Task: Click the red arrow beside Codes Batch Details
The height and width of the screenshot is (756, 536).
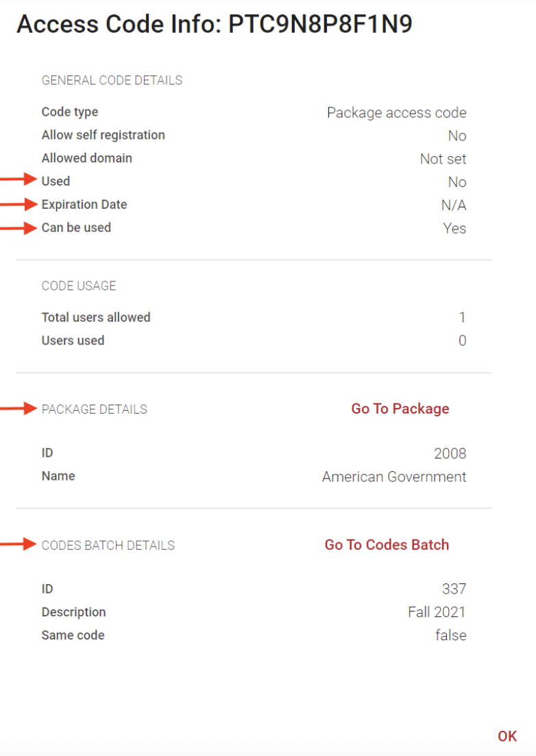Action: pyautogui.click(x=19, y=544)
